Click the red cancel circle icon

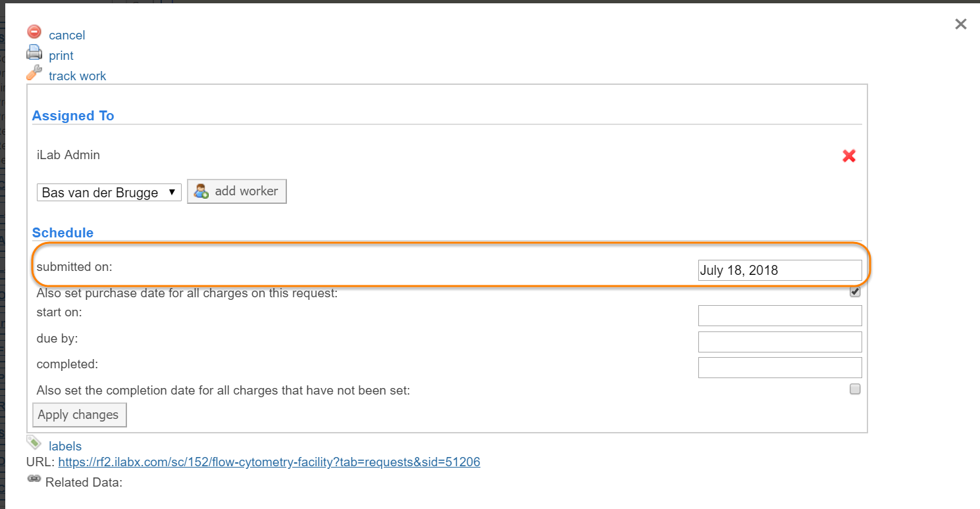pyautogui.click(x=34, y=32)
